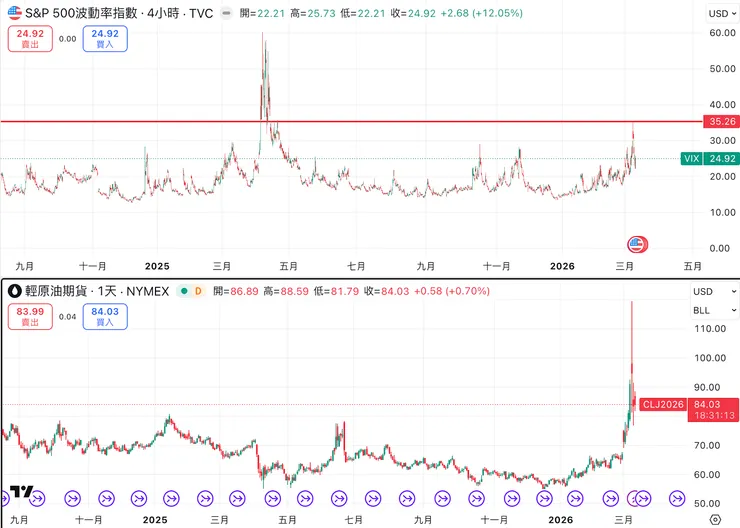Click the 七月 label on VIX time axis

pyautogui.click(x=356, y=266)
